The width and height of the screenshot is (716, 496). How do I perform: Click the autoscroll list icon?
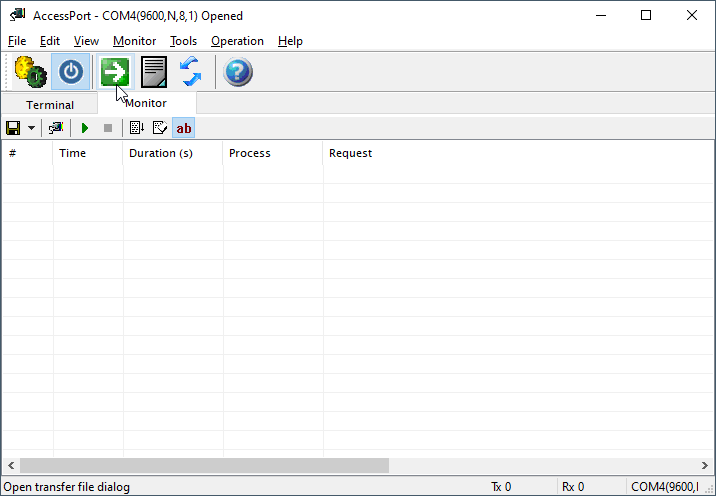coord(137,128)
